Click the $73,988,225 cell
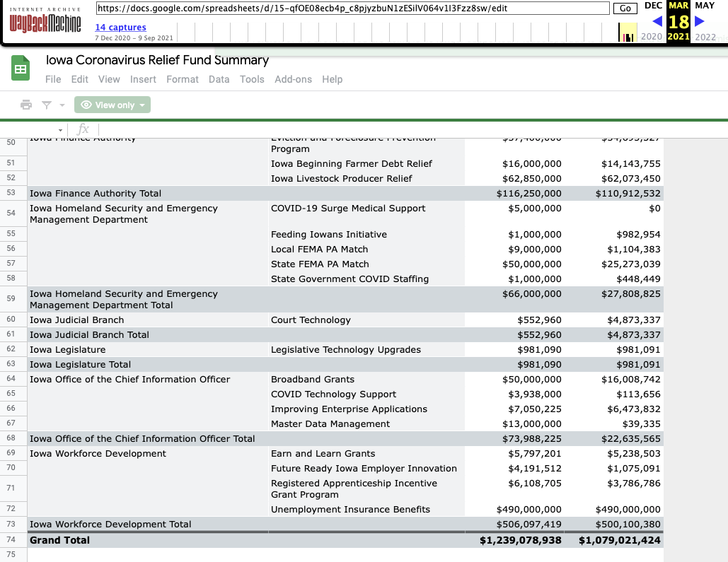 click(515, 438)
